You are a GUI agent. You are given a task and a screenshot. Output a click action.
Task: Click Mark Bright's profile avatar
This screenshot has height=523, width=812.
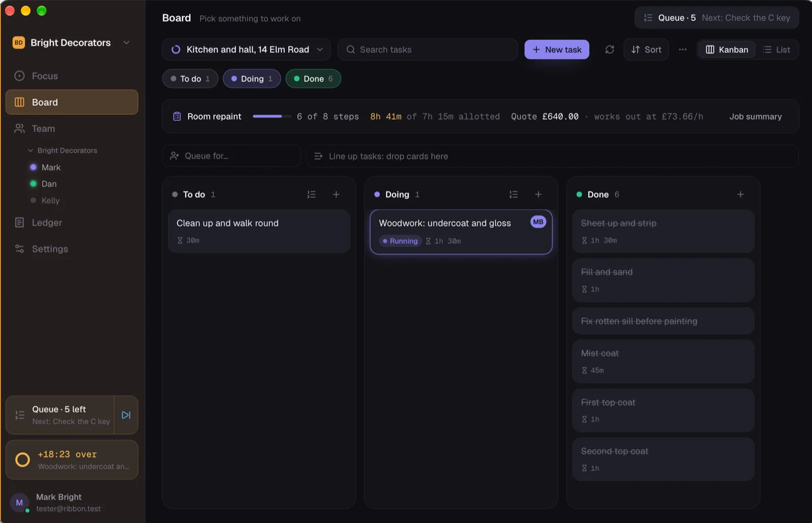pyautogui.click(x=19, y=503)
